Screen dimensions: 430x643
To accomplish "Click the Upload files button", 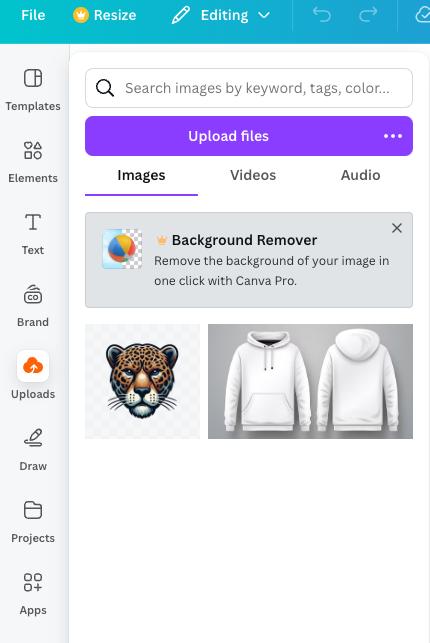I will (228, 136).
